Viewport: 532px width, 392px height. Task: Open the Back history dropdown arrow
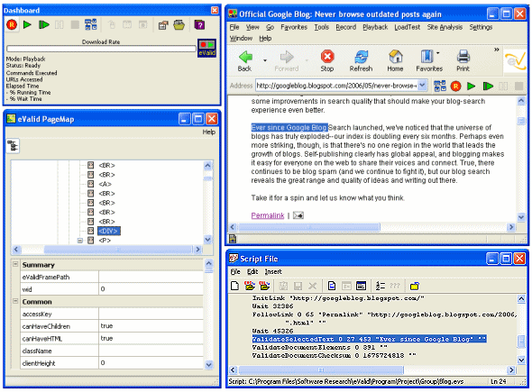tap(265, 60)
